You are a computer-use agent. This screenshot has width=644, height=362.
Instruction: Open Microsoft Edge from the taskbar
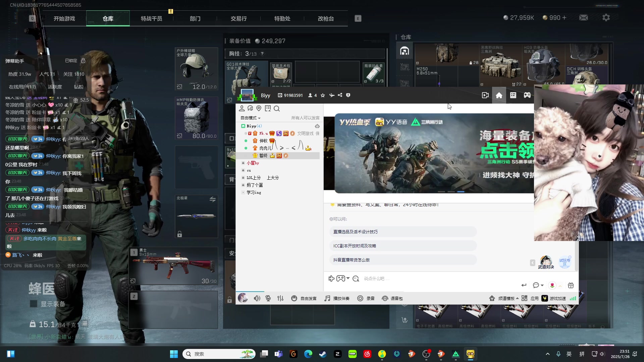(x=308, y=354)
